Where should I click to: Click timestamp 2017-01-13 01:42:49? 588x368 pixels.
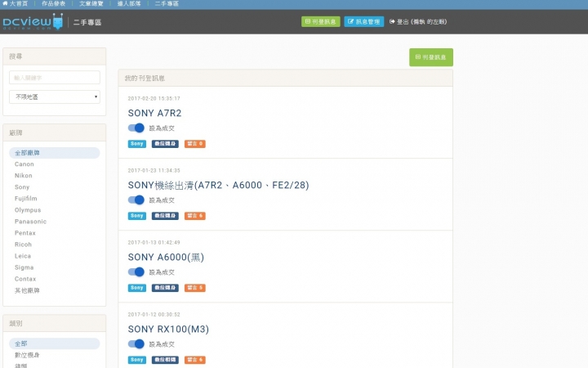(x=154, y=243)
